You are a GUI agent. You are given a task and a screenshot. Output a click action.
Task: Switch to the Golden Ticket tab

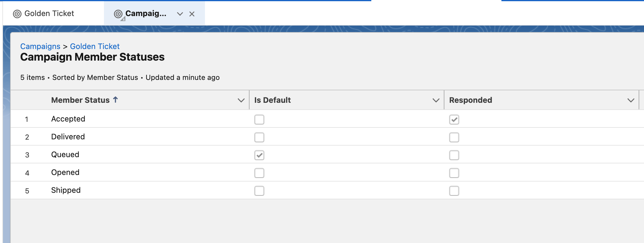[49, 14]
